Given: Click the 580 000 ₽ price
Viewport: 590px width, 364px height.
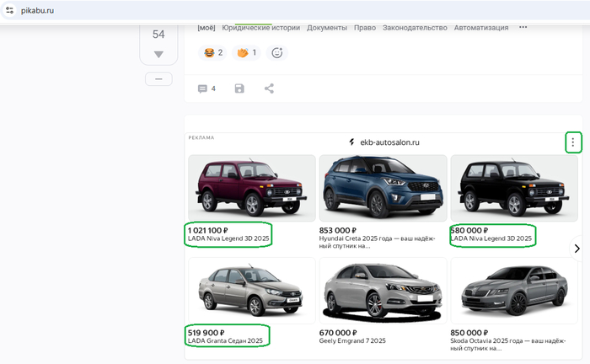Looking at the screenshot, I should coord(469,231).
